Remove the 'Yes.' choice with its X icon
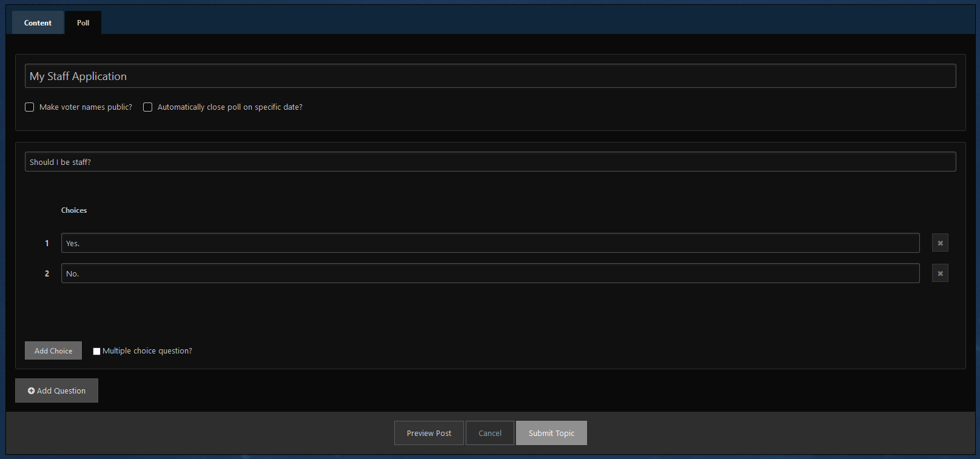Image resolution: width=980 pixels, height=459 pixels. tap(940, 243)
